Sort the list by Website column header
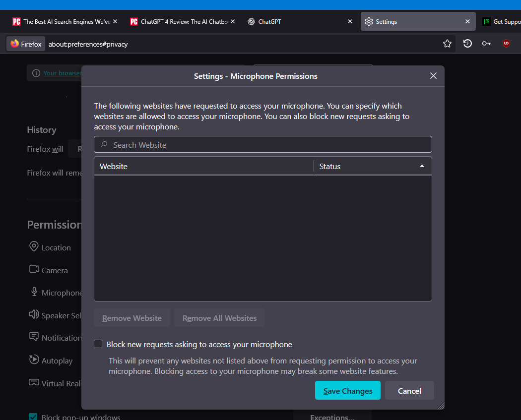The width and height of the screenshot is (521, 420). [203, 167]
